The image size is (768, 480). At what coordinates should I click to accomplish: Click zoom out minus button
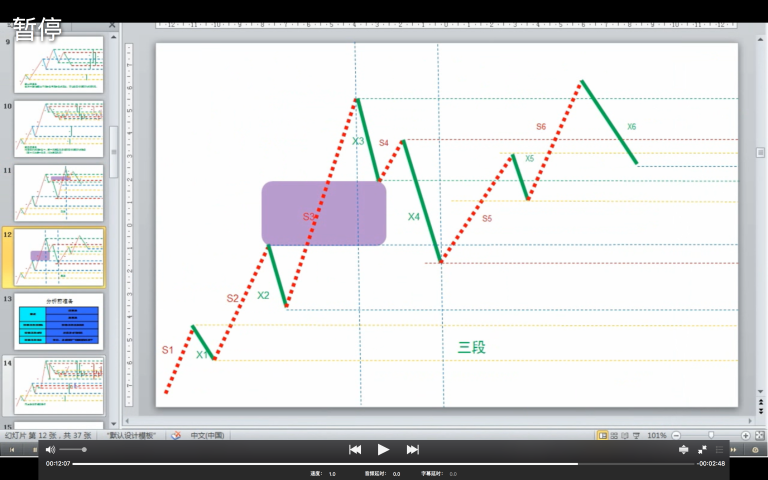(677, 436)
